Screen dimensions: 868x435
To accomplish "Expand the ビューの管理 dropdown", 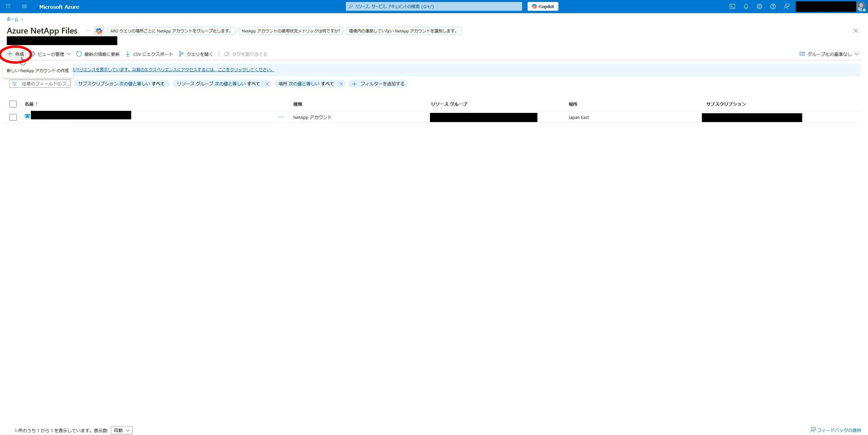I will [51, 54].
